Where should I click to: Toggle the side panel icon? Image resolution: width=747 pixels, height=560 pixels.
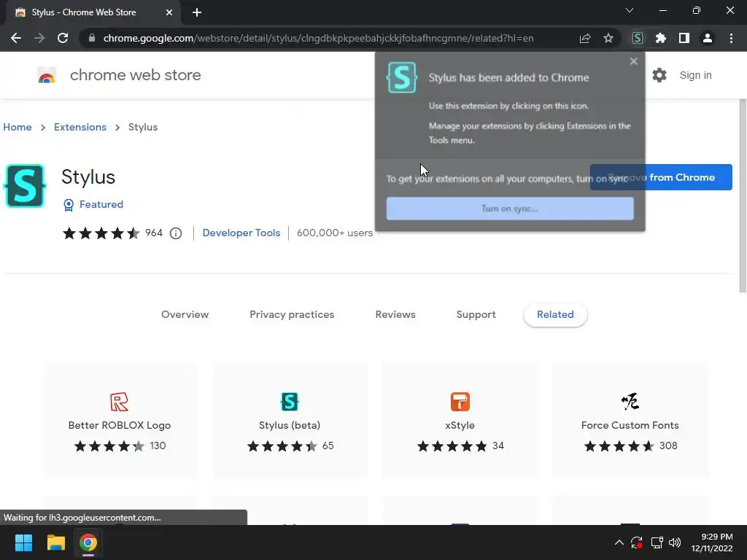click(x=684, y=38)
